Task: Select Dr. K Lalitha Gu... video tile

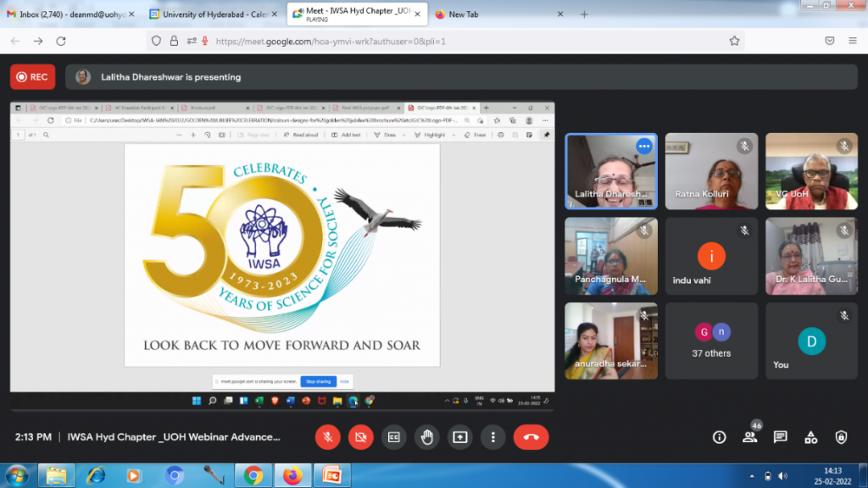Action: click(811, 256)
